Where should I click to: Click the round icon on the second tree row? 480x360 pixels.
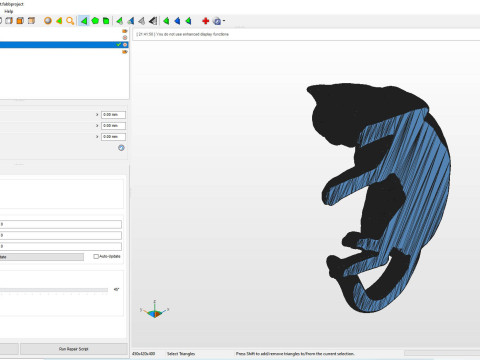pyautogui.click(x=125, y=38)
